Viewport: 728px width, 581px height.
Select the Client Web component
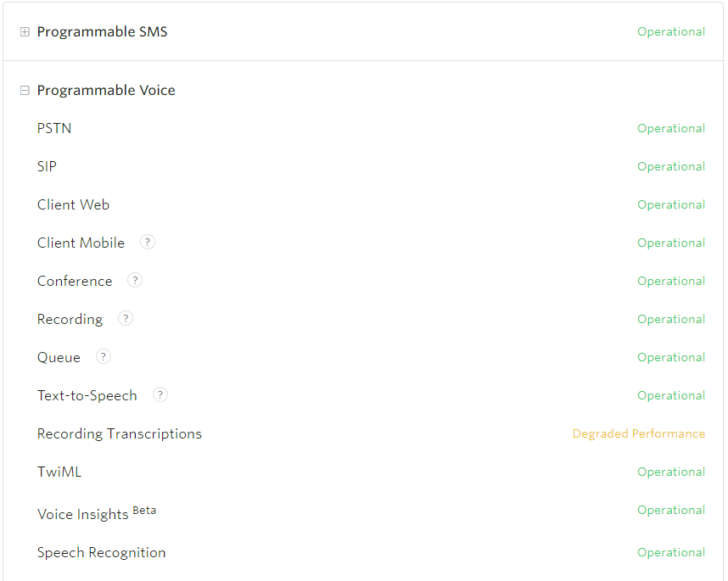click(73, 204)
